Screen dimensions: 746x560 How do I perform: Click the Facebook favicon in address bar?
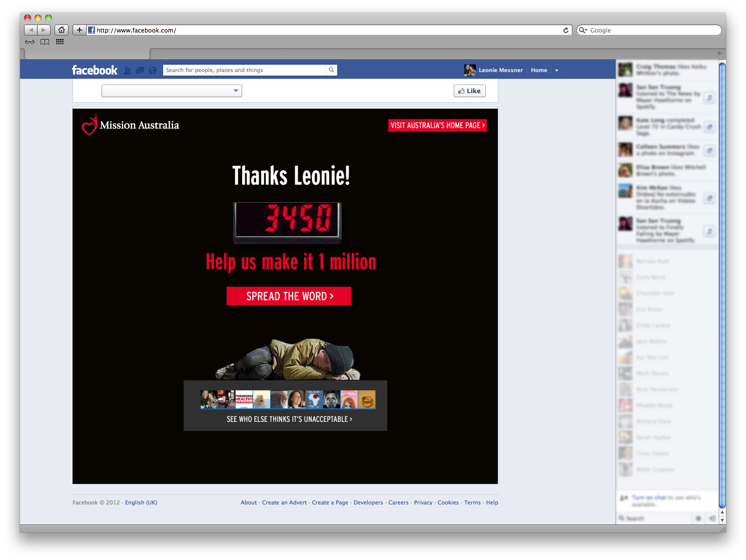pyautogui.click(x=92, y=30)
